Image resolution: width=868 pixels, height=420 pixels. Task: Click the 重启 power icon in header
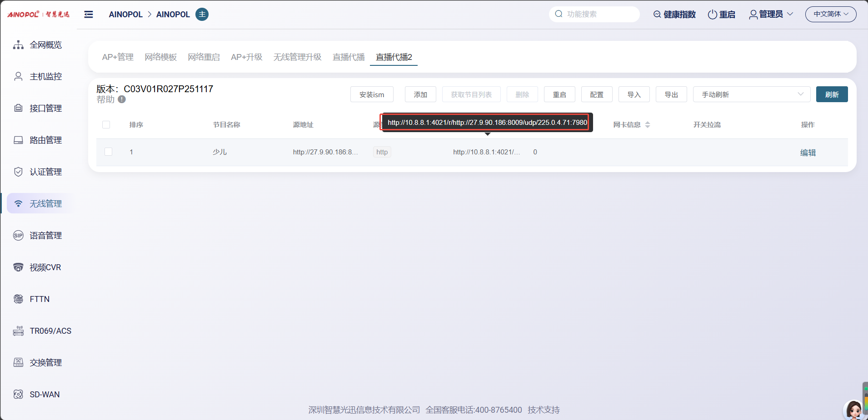click(712, 15)
